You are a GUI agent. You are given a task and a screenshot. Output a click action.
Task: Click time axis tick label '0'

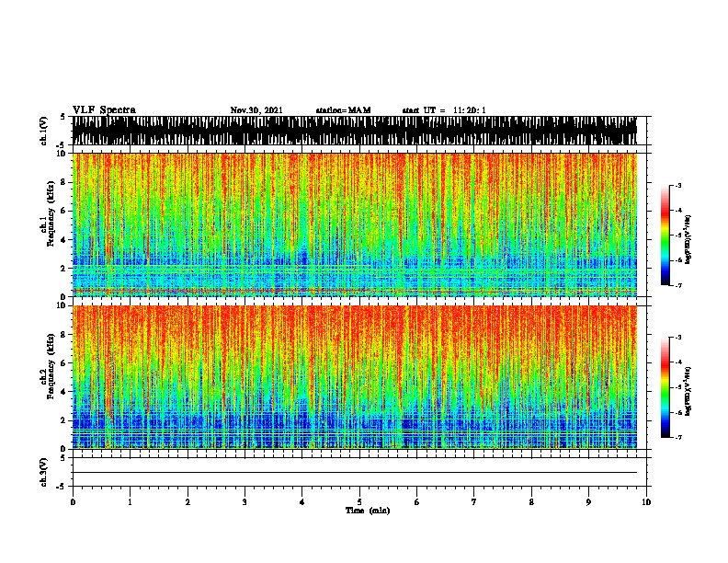pyautogui.click(x=73, y=502)
